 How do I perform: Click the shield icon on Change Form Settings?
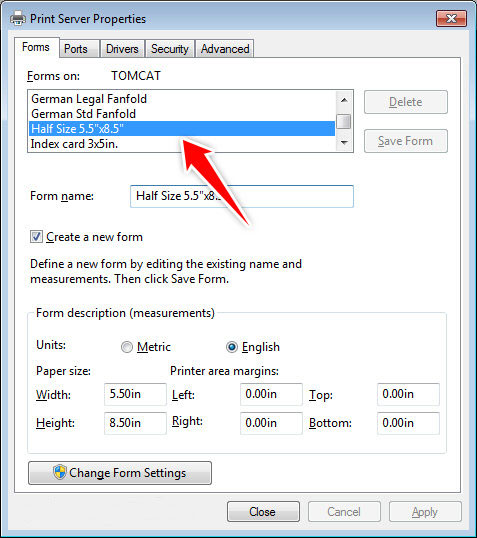[x=60, y=472]
